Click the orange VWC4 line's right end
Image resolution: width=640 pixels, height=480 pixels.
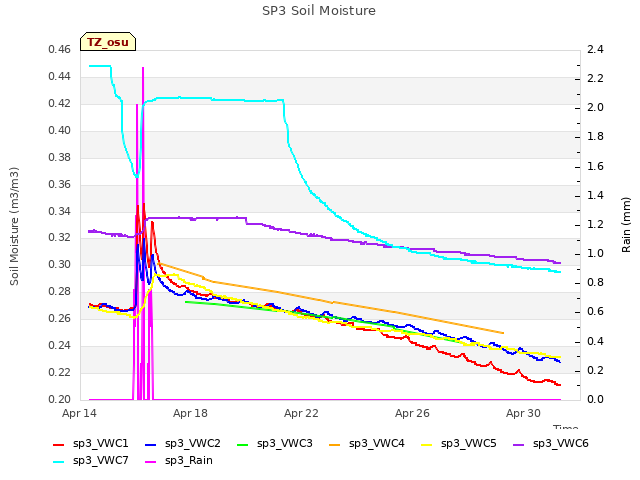[503, 333]
